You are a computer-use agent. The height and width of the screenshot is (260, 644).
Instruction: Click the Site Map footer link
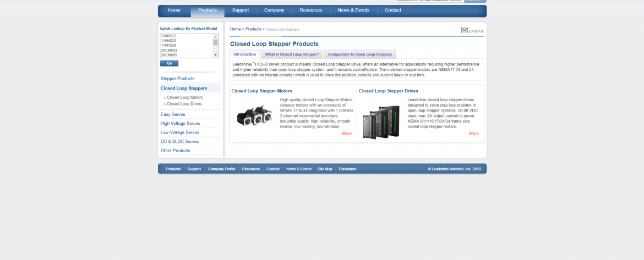pyautogui.click(x=325, y=169)
